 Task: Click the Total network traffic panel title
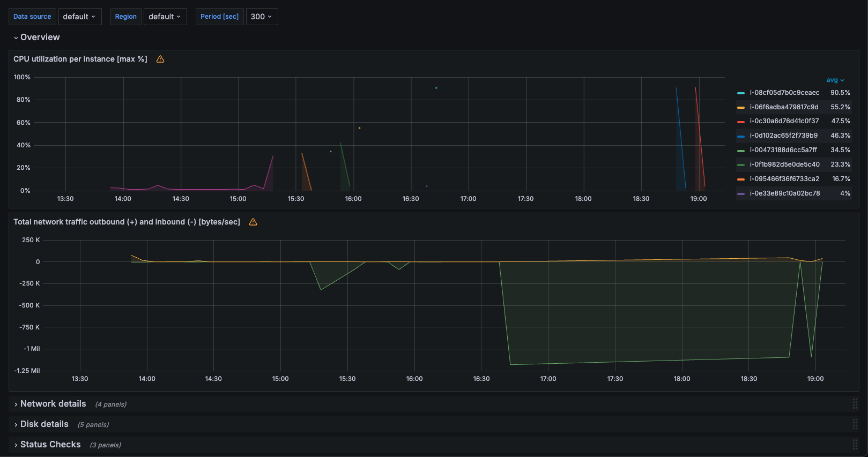coord(127,222)
